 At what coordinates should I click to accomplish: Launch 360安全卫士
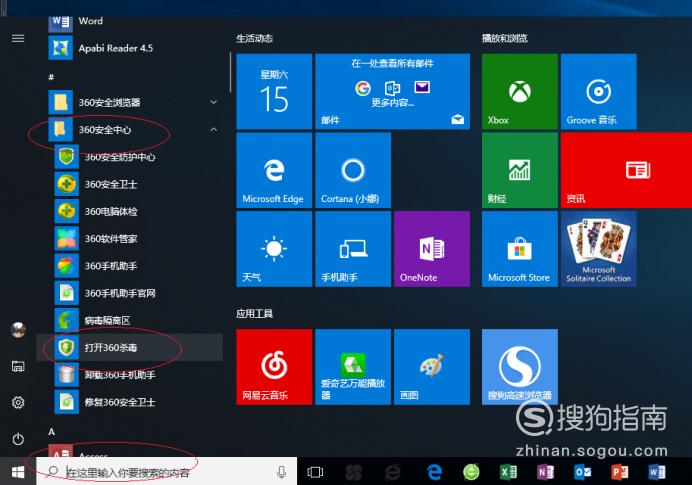(130, 184)
